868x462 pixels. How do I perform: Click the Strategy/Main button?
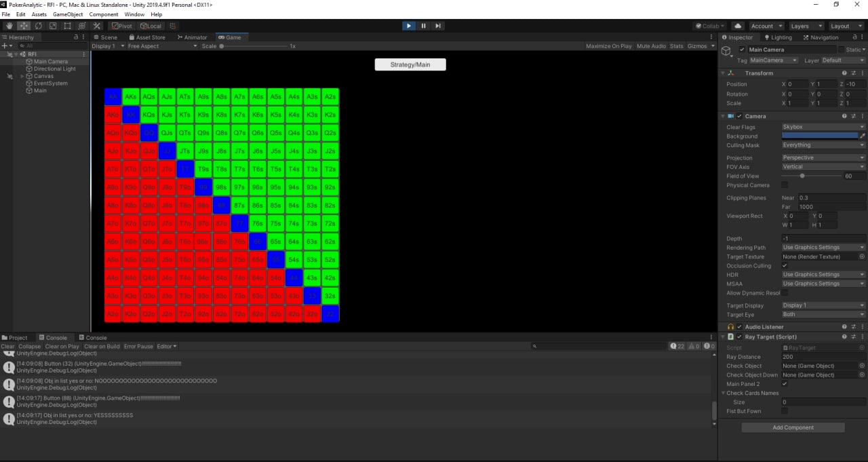[x=410, y=64]
